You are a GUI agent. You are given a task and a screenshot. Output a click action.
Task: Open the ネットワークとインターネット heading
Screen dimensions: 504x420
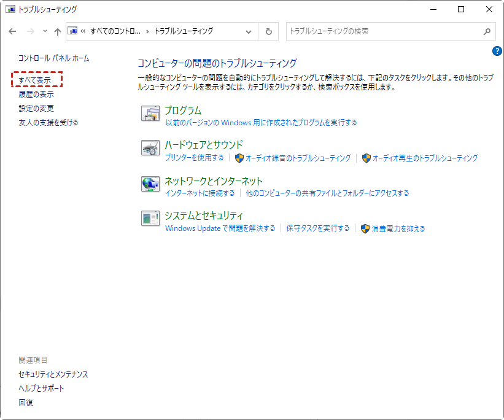214,181
